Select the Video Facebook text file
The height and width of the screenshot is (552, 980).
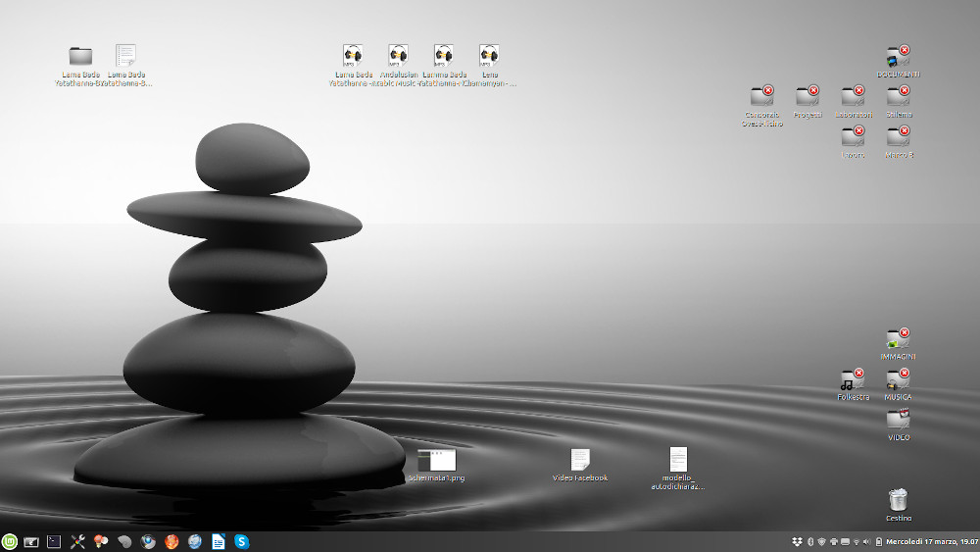[x=580, y=460]
